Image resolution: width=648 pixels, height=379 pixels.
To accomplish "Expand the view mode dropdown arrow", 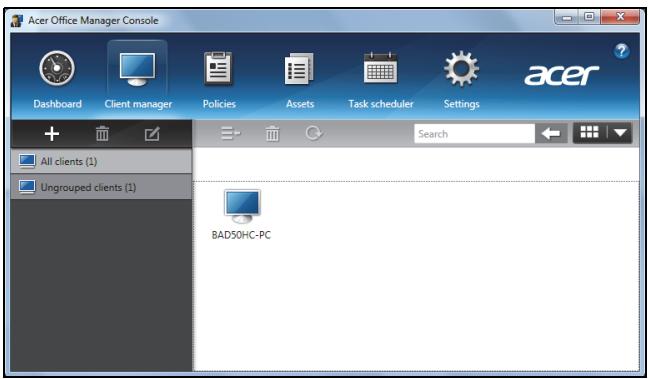I will coord(620,133).
